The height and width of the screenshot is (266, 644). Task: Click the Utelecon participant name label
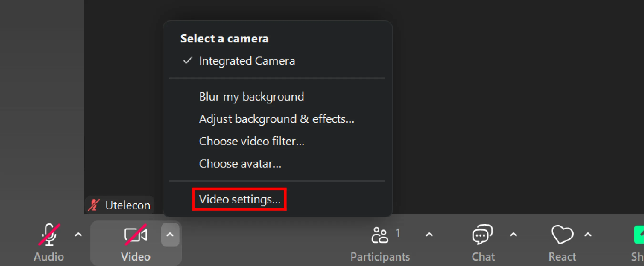[128, 205]
